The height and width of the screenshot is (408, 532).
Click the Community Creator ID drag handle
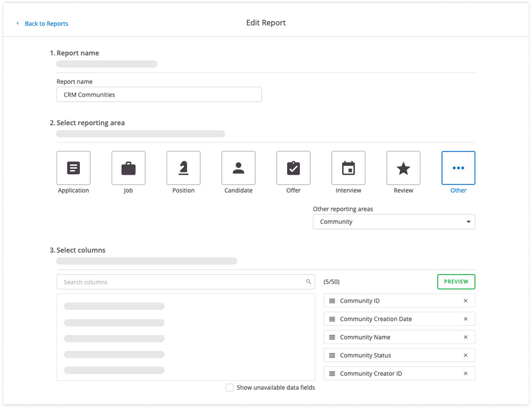[x=332, y=374]
